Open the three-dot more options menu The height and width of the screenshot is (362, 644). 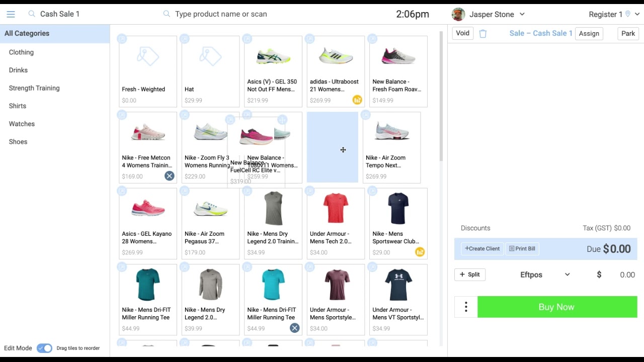[466, 307]
